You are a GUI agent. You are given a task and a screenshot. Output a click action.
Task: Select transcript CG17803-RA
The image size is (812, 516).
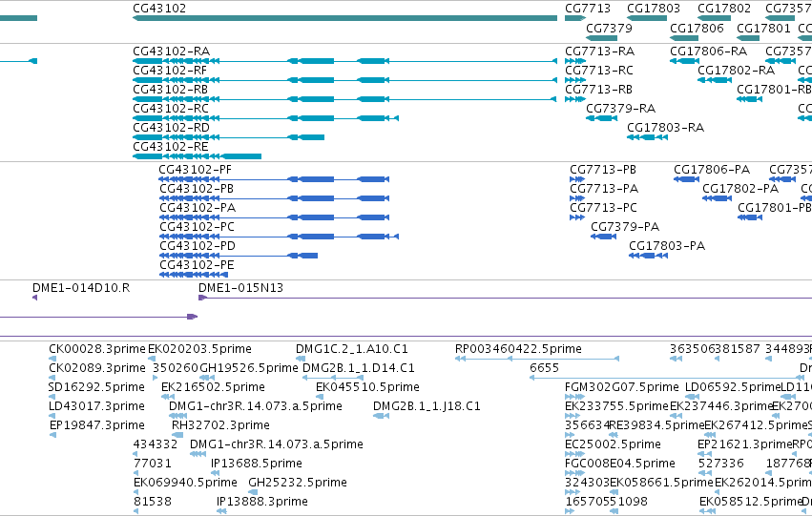click(665, 128)
